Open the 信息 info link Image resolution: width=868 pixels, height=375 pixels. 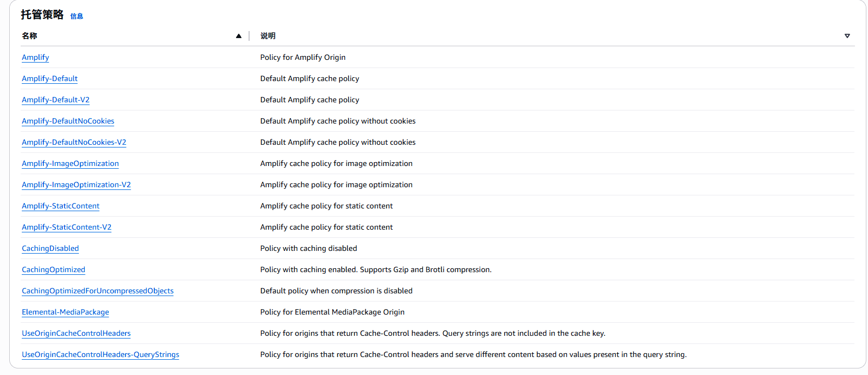[77, 16]
